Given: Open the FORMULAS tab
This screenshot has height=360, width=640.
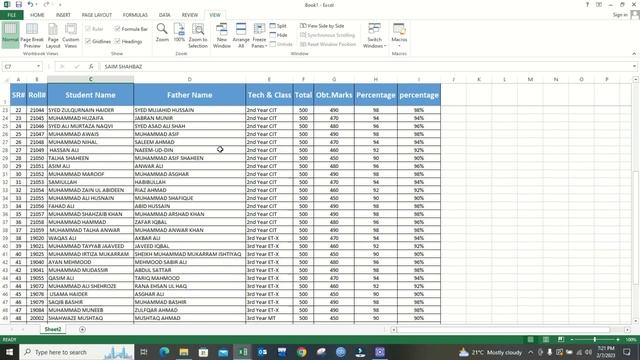Looking at the screenshot, I should coord(136,15).
